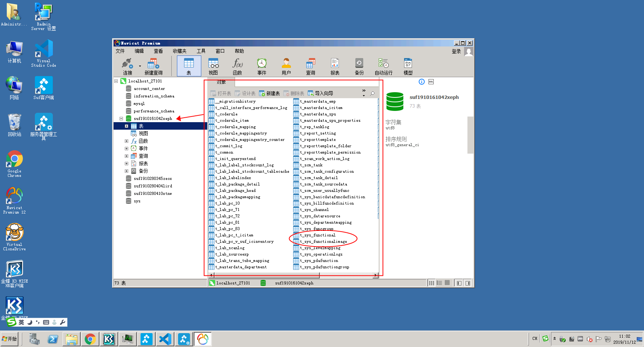644x347 pixels.
Task: Open the 事件 (Event) toolbar tool
Action: (262, 66)
